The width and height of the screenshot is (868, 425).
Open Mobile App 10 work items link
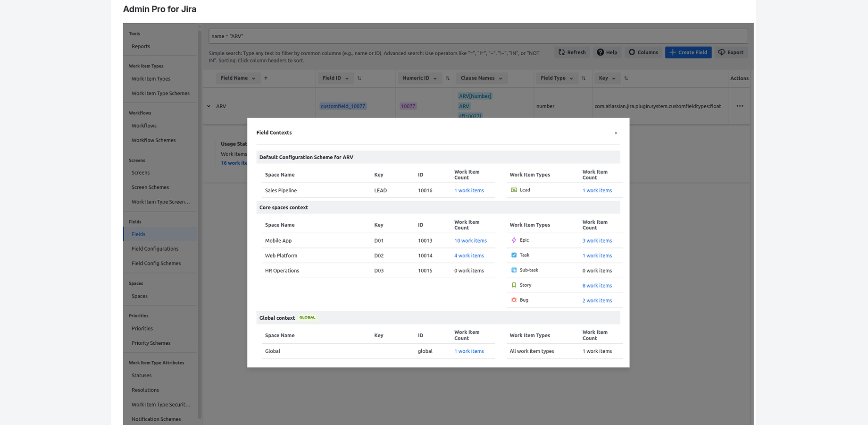coord(470,240)
